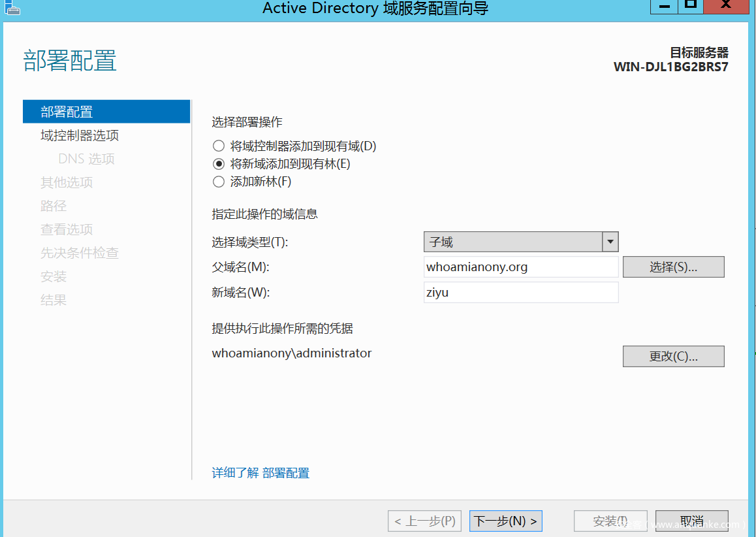Click the 父域名 field containing whoamianony.org
The width and height of the screenshot is (756, 537).
pos(521,267)
